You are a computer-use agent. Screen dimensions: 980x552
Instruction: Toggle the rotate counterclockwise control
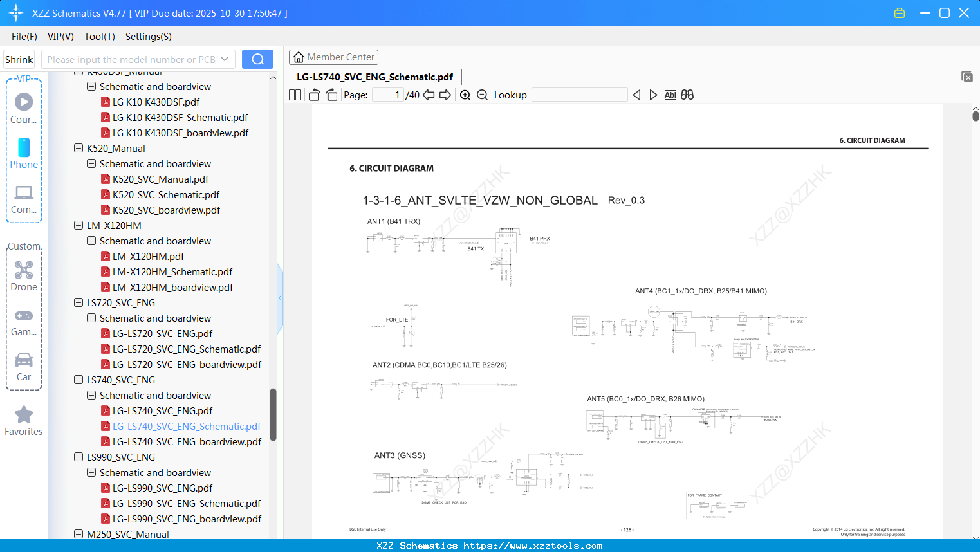pos(313,95)
